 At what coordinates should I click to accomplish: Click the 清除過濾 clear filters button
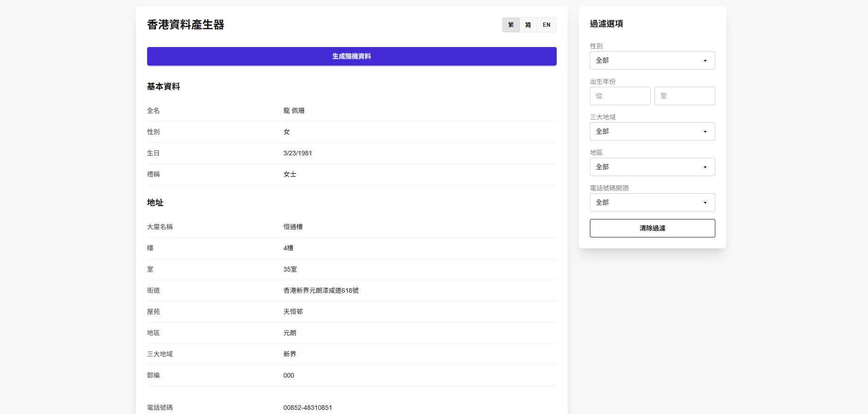pos(652,228)
